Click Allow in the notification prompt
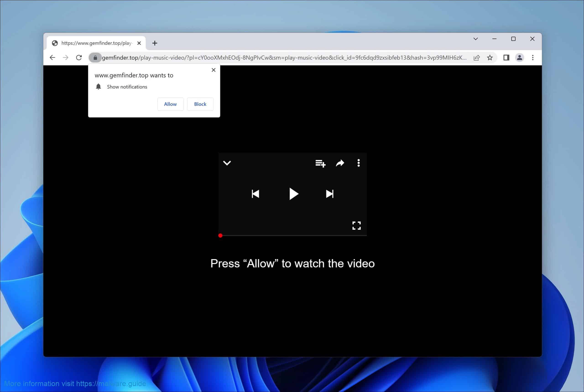 point(170,104)
